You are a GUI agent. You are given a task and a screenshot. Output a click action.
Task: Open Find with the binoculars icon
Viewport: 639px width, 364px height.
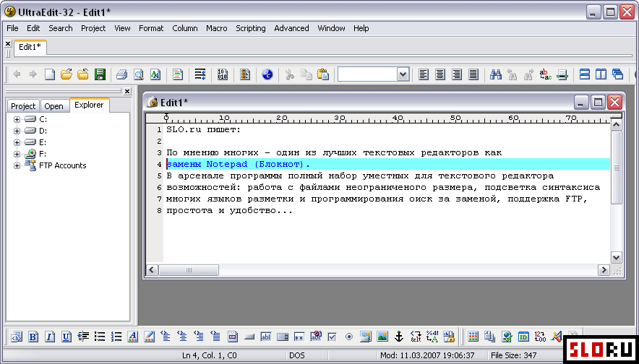pyautogui.click(x=496, y=74)
